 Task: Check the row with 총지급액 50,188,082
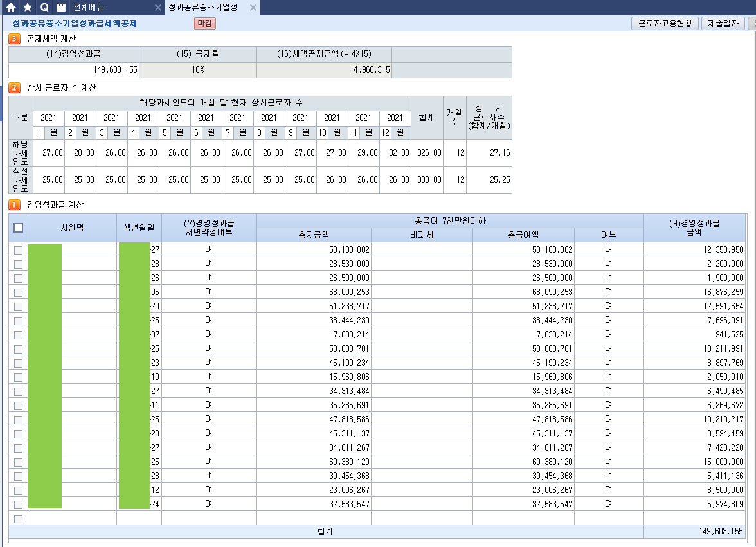tap(18, 250)
